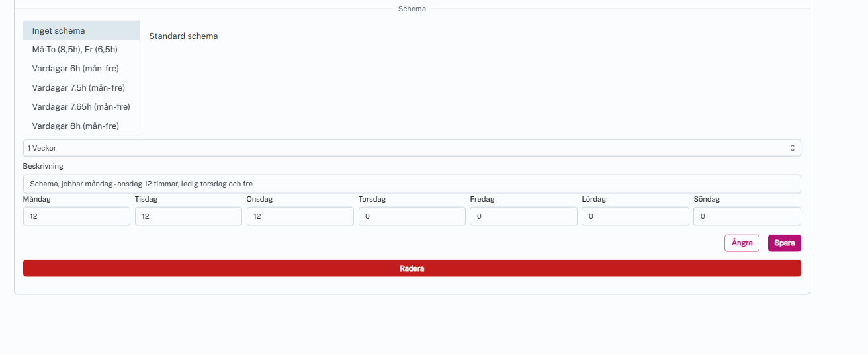The image size is (868, 355).
Task: Save with the Spara button
Action: pyautogui.click(x=784, y=243)
